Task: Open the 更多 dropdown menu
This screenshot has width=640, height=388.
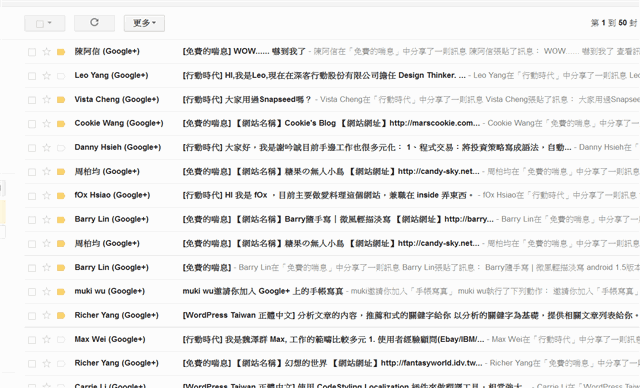Action: pos(144,23)
